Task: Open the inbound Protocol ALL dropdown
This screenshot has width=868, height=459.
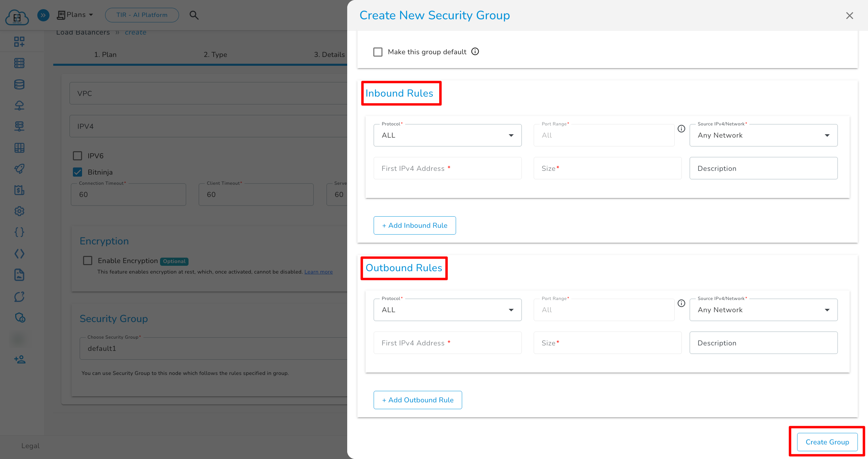Action: coord(447,135)
